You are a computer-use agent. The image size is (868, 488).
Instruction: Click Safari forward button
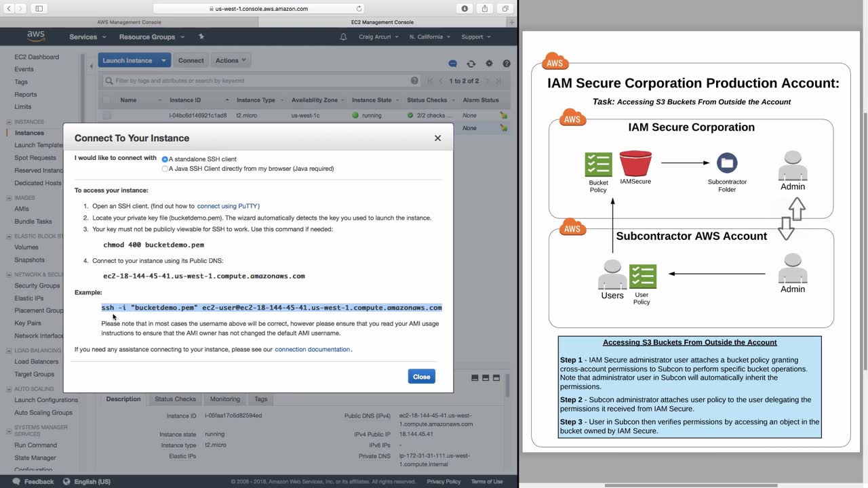point(22,9)
